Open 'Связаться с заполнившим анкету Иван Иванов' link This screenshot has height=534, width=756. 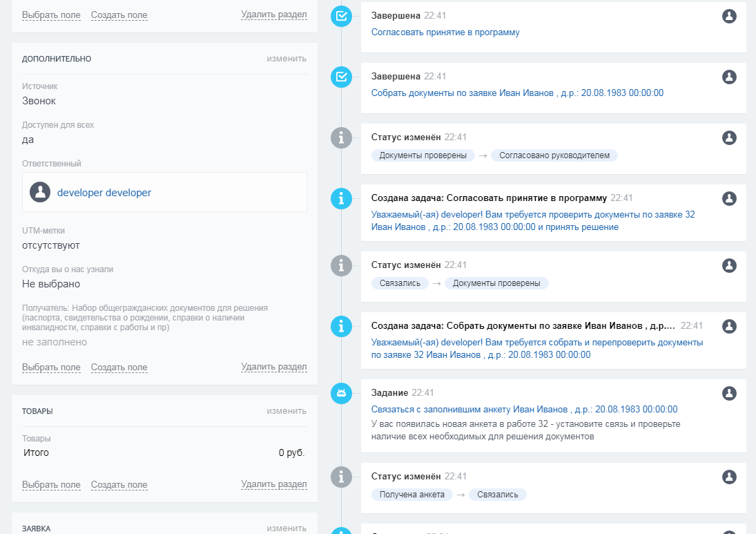point(524,409)
